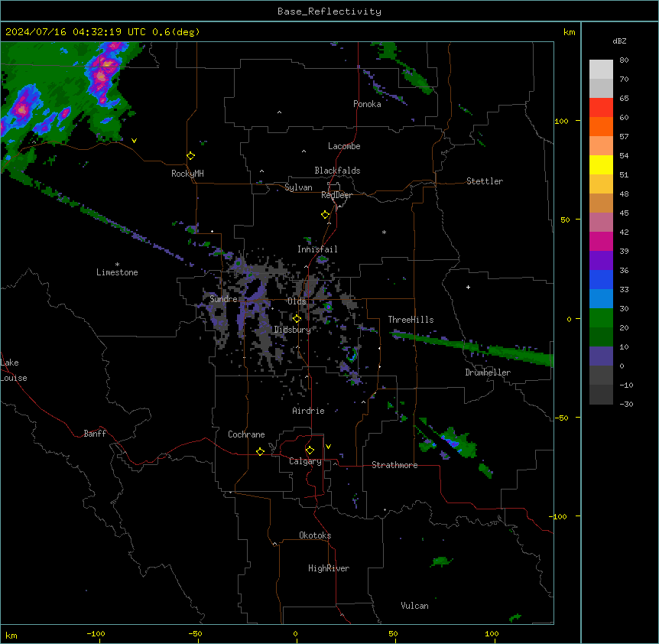Screen dimensions: 659x644
Task: Click the long green echo streak above Drumheller
Action: [x=471, y=347]
